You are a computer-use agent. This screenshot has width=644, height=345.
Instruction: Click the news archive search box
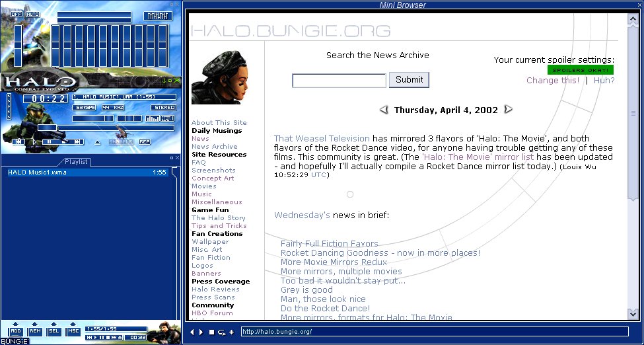tap(339, 81)
